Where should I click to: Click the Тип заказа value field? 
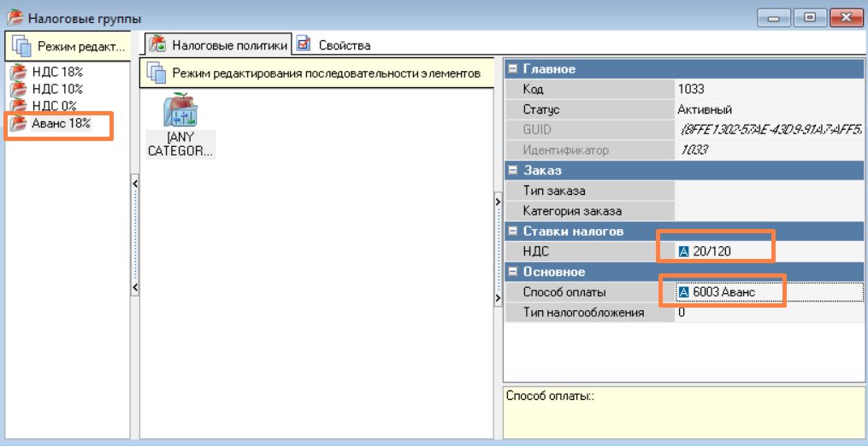767,191
